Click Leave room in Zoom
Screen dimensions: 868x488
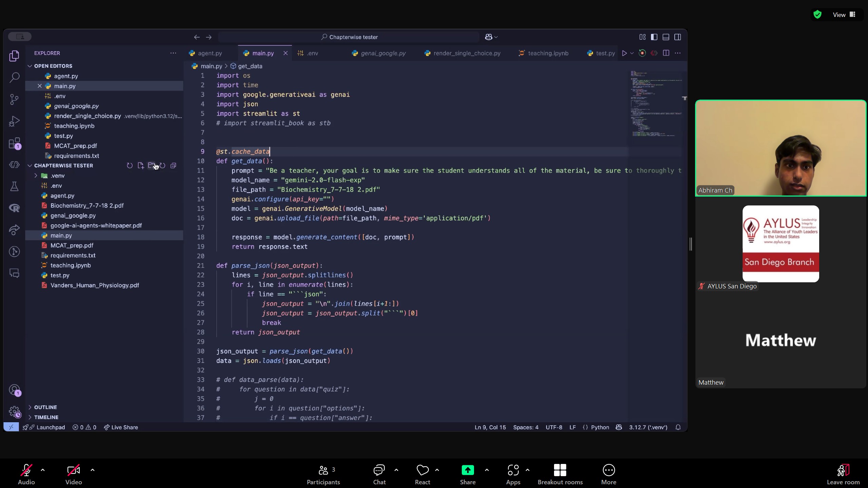click(843, 474)
